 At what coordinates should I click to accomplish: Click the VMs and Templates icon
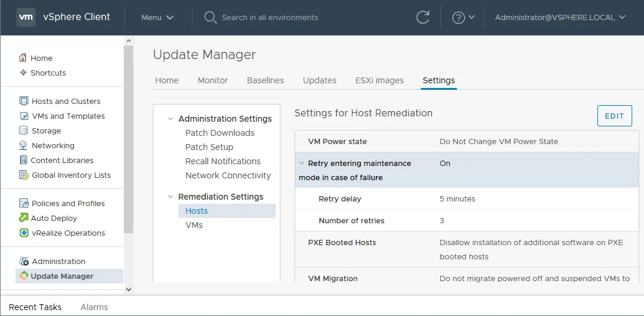tap(24, 116)
